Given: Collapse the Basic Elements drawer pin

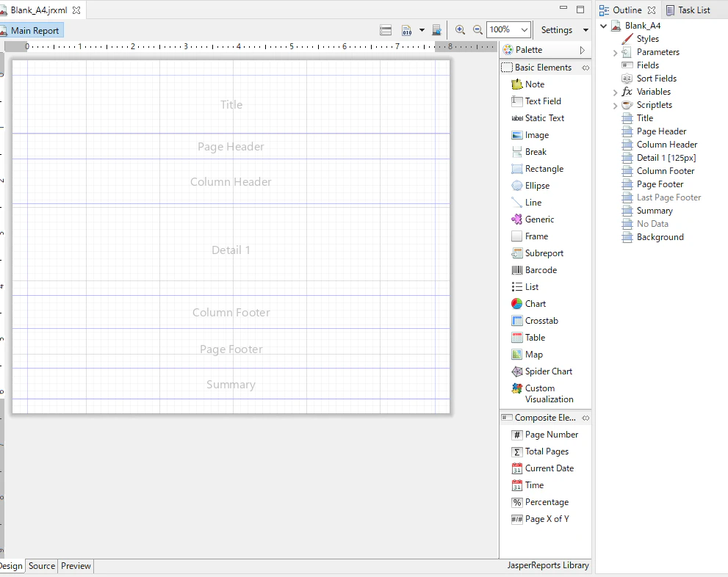Looking at the screenshot, I should (586, 68).
